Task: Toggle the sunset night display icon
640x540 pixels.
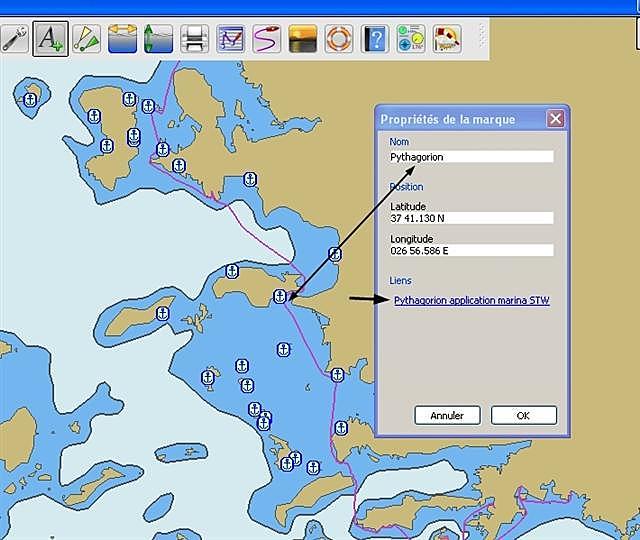Action: (x=302, y=39)
